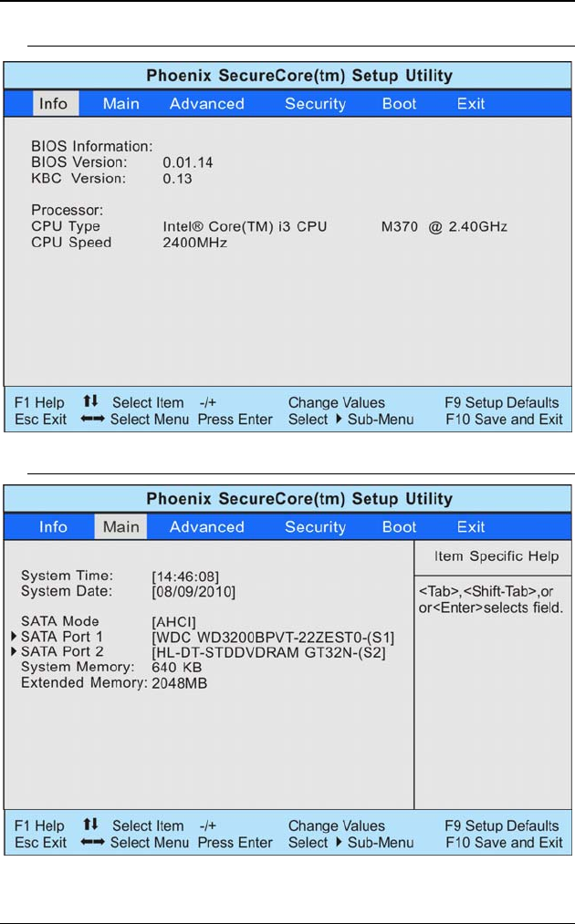Click the Extended Memory value 2048MB

coord(179,683)
